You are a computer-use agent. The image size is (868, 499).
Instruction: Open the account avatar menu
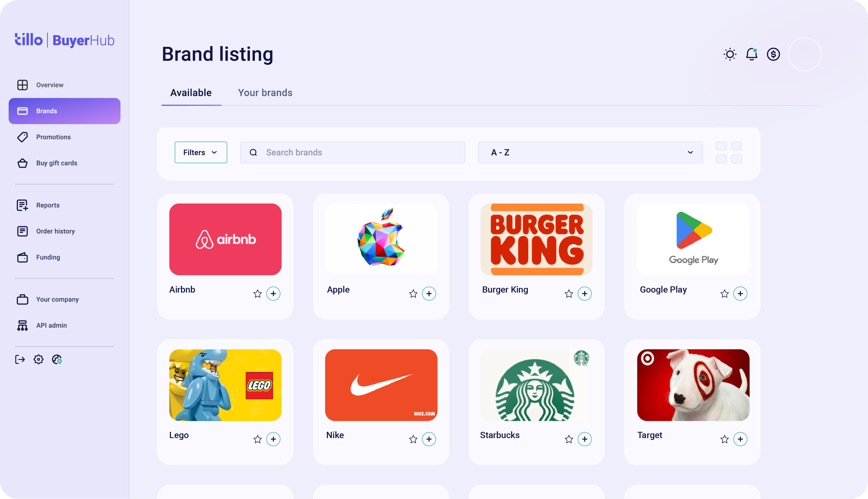pyautogui.click(x=805, y=54)
